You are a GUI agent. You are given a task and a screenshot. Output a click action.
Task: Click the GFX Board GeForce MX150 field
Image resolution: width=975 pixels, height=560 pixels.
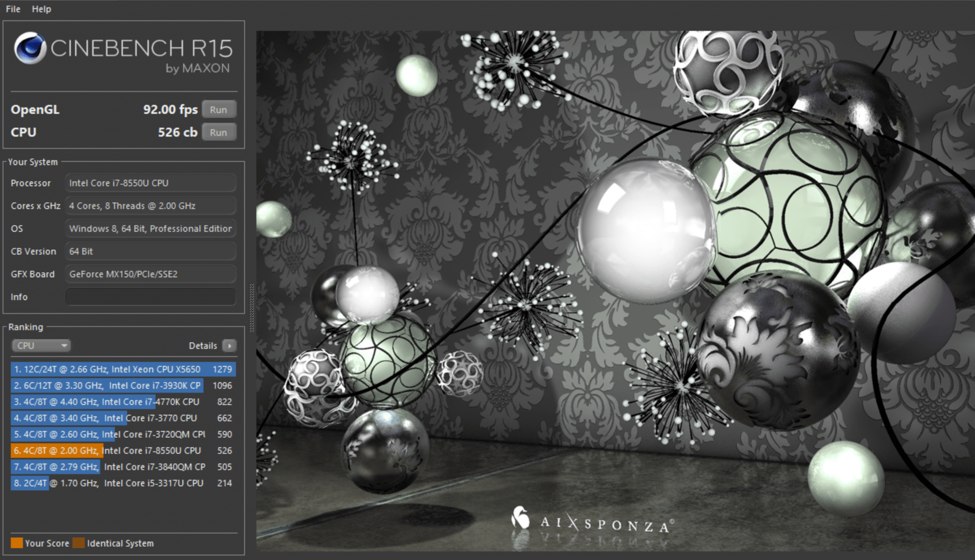pos(150,274)
